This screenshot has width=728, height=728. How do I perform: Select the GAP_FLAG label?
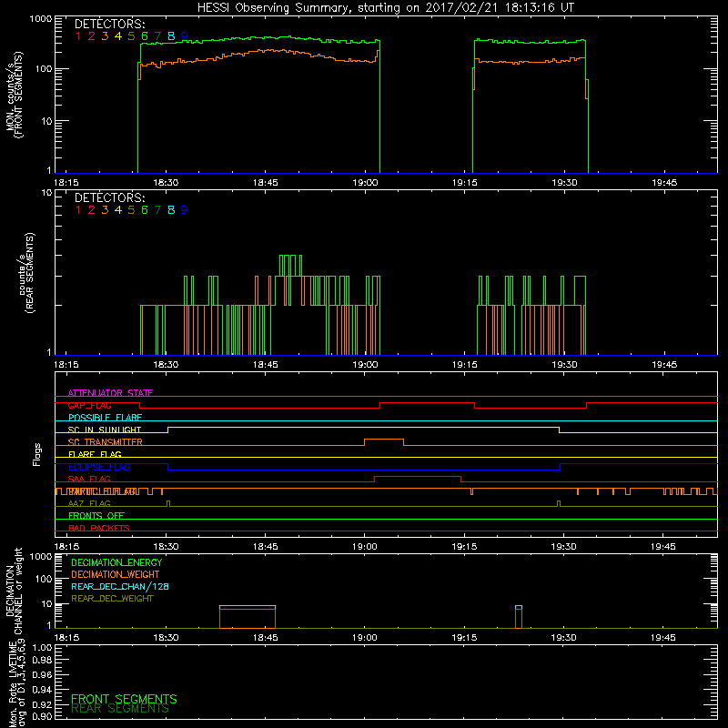89,405
